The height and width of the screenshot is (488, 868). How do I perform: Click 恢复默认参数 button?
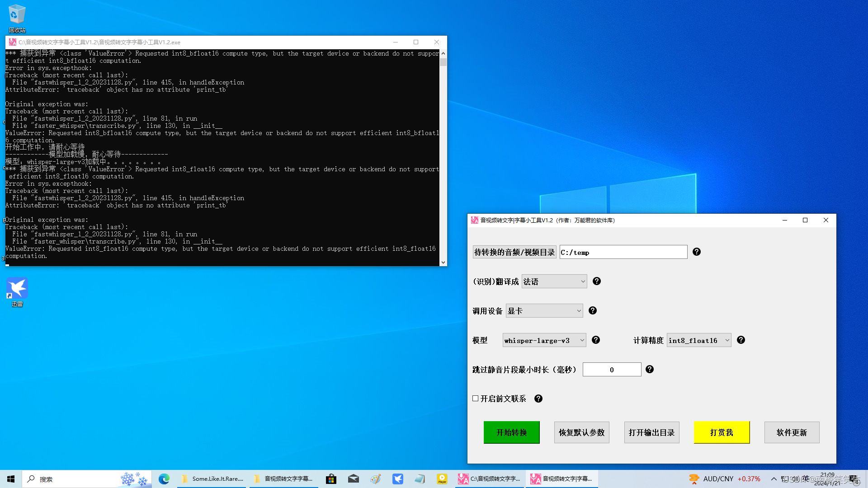(x=581, y=432)
